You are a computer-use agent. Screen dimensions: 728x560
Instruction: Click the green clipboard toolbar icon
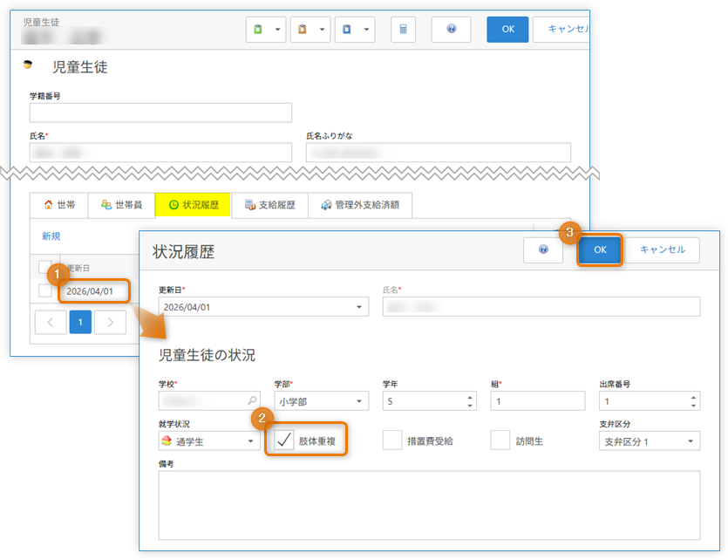(258, 30)
